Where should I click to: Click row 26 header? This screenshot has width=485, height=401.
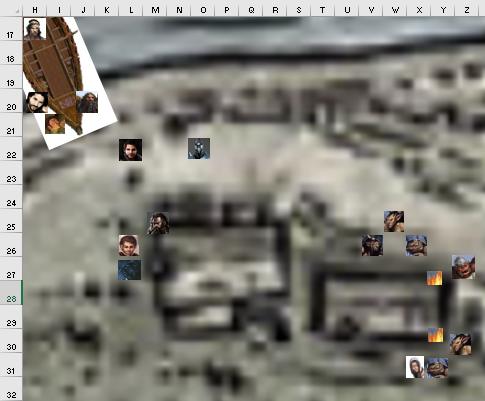(x=11, y=245)
